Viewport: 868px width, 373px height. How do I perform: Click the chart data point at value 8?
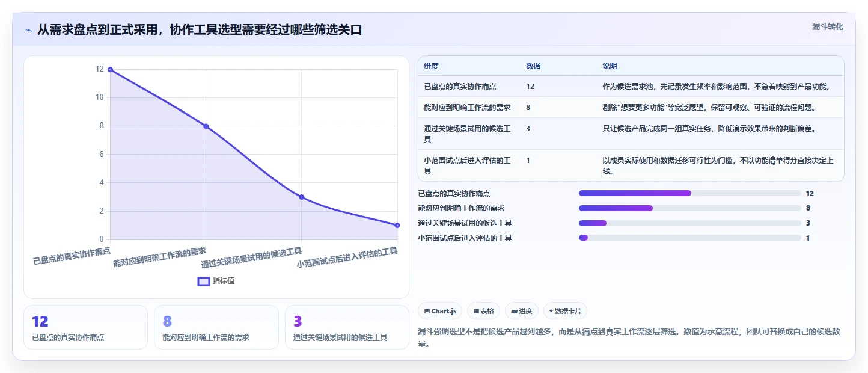206,126
